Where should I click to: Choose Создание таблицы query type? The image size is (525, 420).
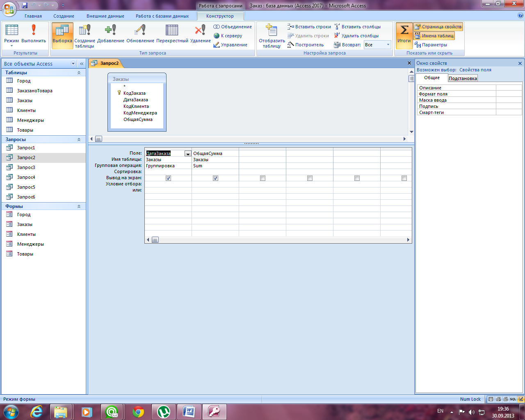point(84,36)
